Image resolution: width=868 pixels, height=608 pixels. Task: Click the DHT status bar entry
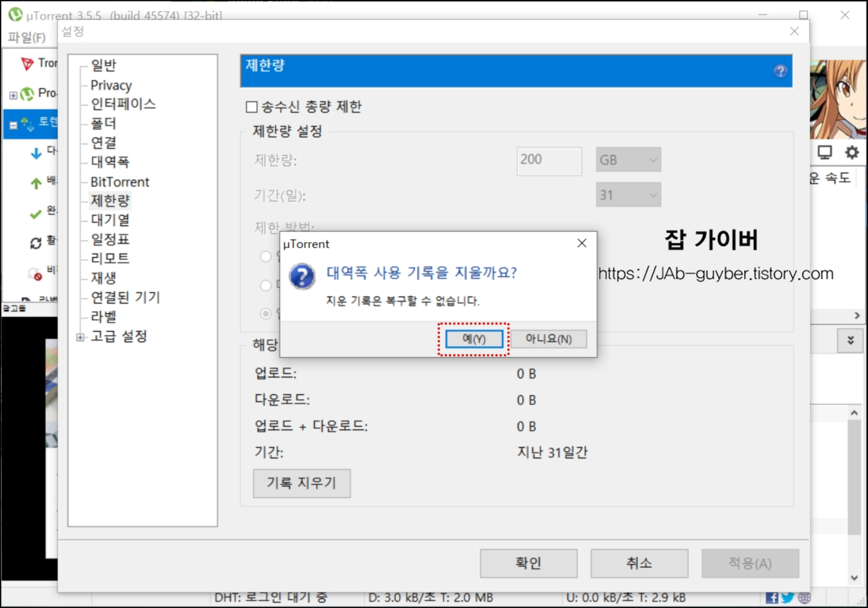pos(271,598)
